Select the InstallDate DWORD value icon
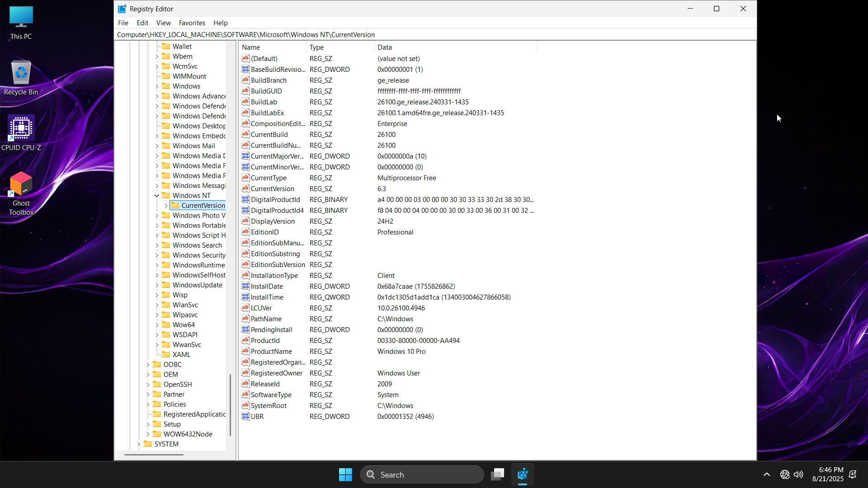Viewport: 868px width, 488px height. [245, 286]
